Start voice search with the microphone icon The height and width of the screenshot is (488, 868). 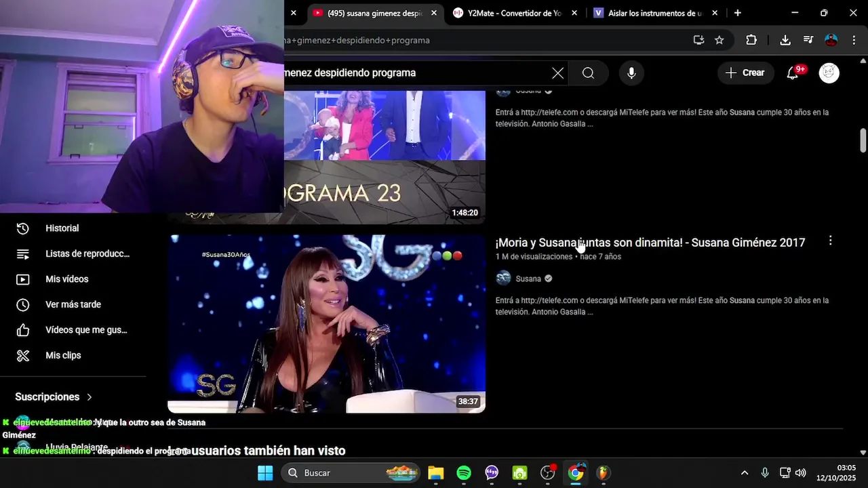coord(631,73)
